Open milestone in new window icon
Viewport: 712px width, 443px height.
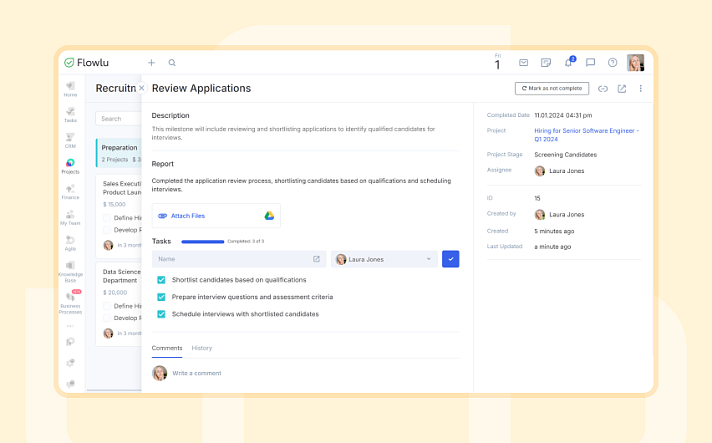(x=622, y=89)
